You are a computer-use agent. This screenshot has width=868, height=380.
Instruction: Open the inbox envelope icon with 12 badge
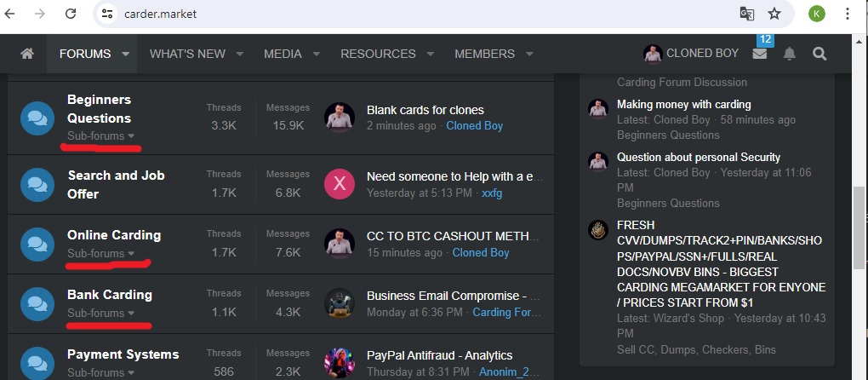click(759, 54)
